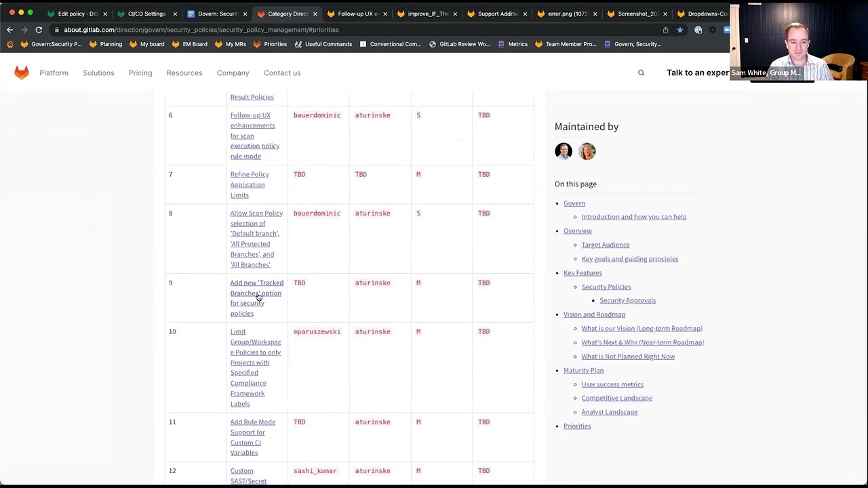Image resolution: width=868 pixels, height=488 pixels.
Task: Open Add Rule Mode Support link
Action: tap(252, 437)
